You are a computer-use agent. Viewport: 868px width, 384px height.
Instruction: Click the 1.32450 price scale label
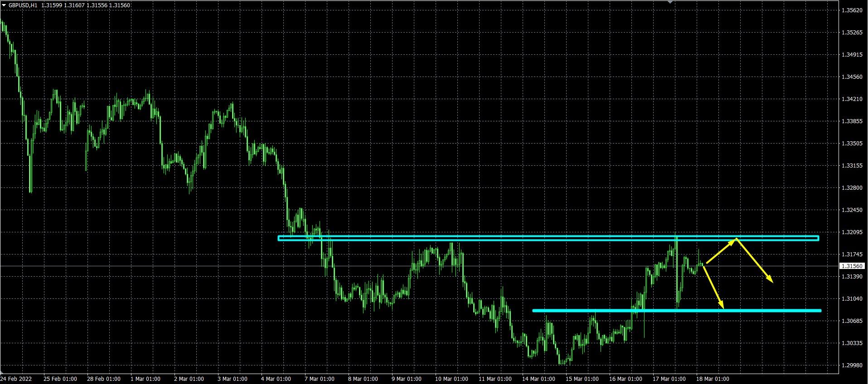852,210
